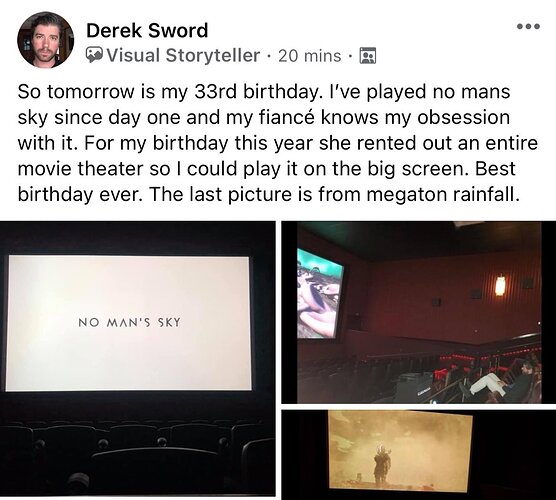Screen dimensions: 556x500
Task: Click Derek Sword's profile picture
Action: [x=46, y=39]
